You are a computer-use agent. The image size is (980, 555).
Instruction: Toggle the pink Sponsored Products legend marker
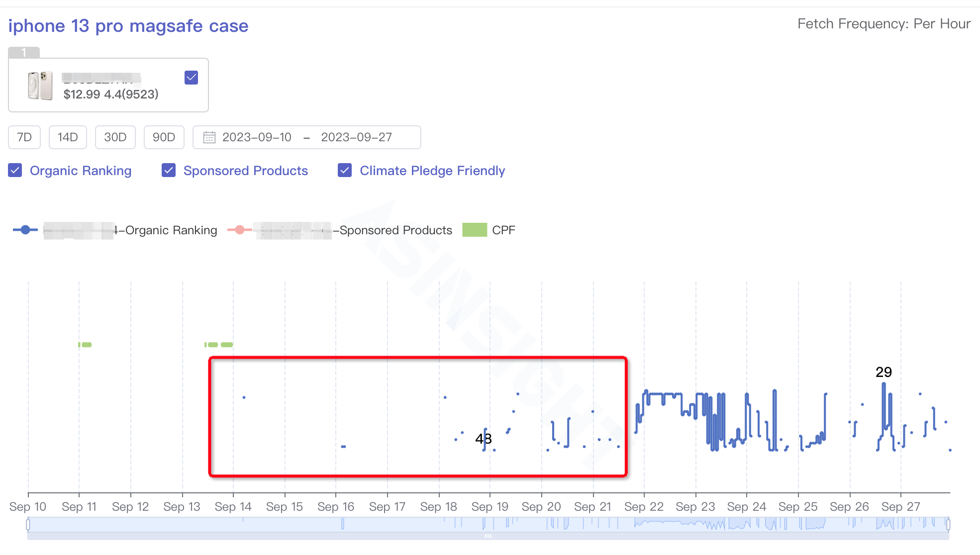240,230
